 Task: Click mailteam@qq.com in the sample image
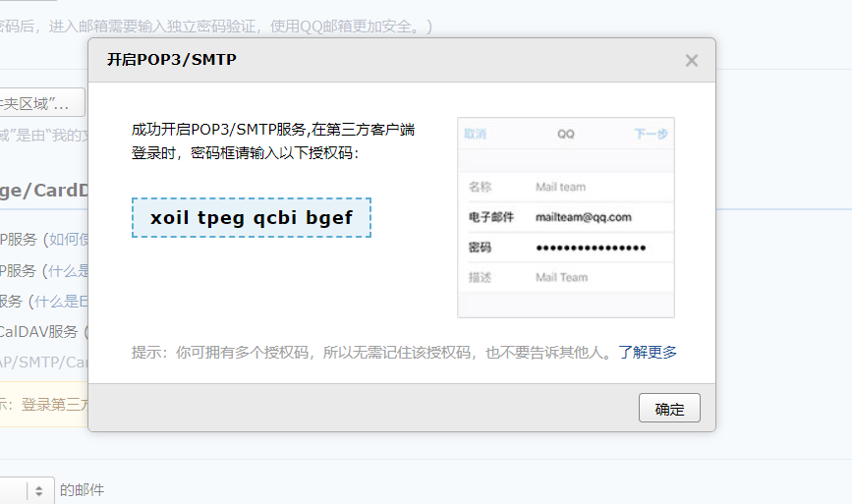[584, 217]
